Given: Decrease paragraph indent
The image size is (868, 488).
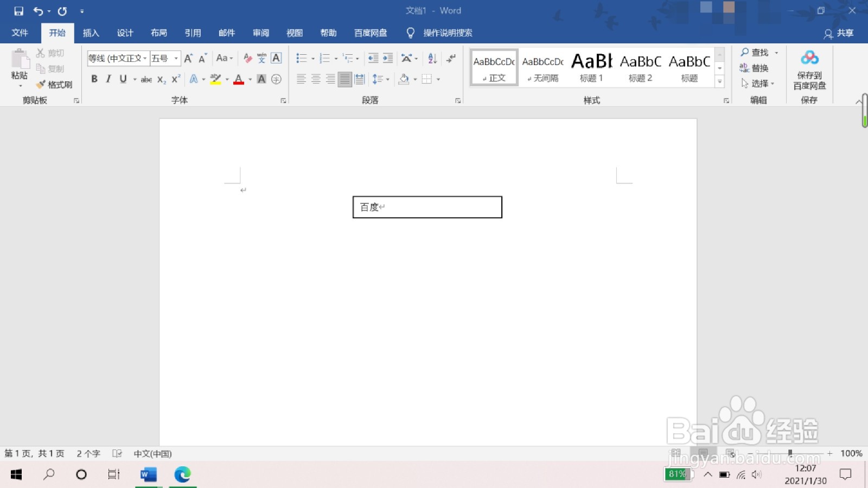Looking at the screenshot, I should (373, 59).
